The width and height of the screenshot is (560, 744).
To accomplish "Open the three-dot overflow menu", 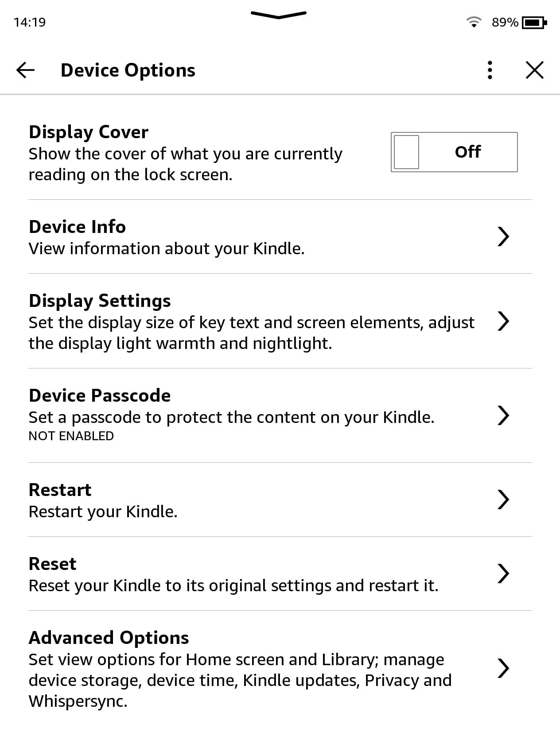I will [490, 70].
